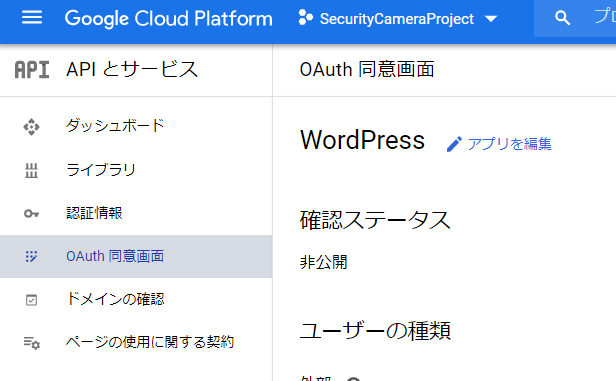This screenshot has height=381, width=616.
Task: Click the consent screen icon beside OAuth 同意画面
Action: point(31,256)
